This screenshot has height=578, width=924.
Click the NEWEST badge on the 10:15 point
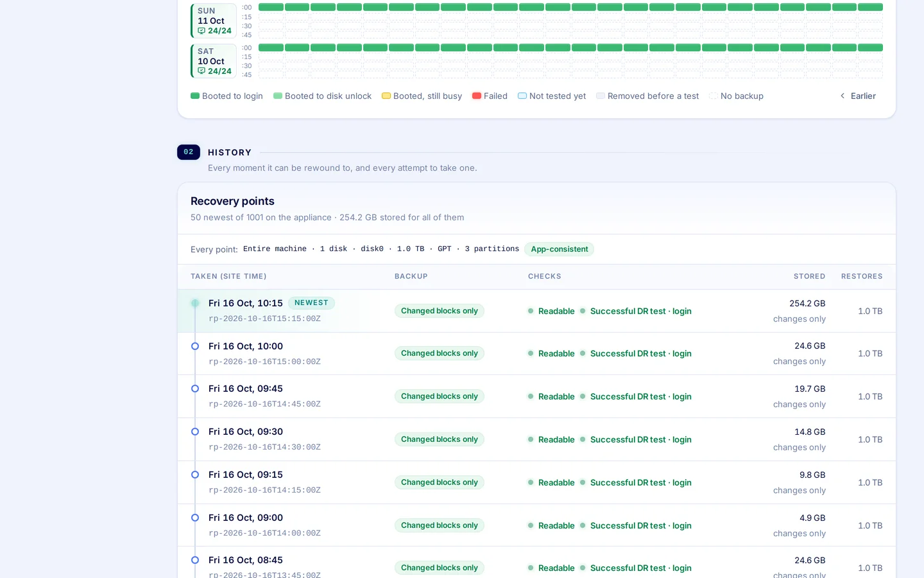(311, 303)
